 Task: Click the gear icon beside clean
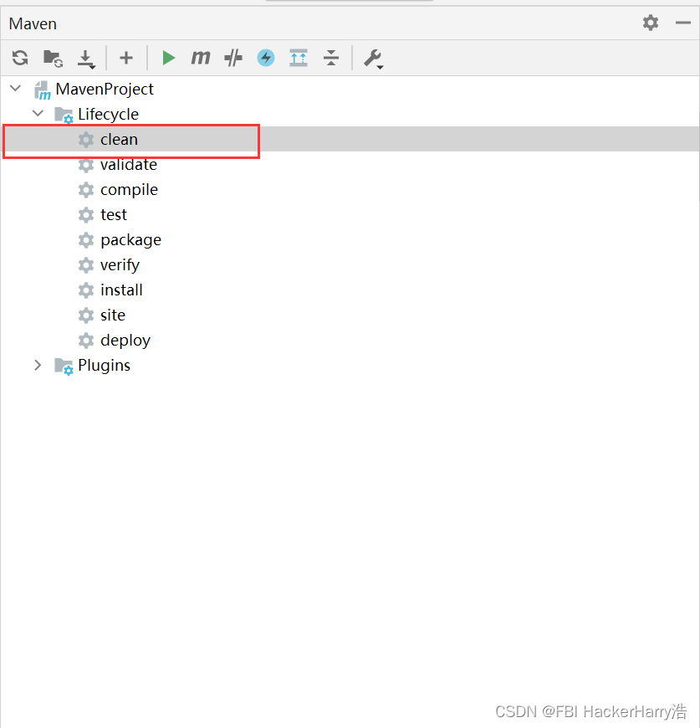(86, 139)
